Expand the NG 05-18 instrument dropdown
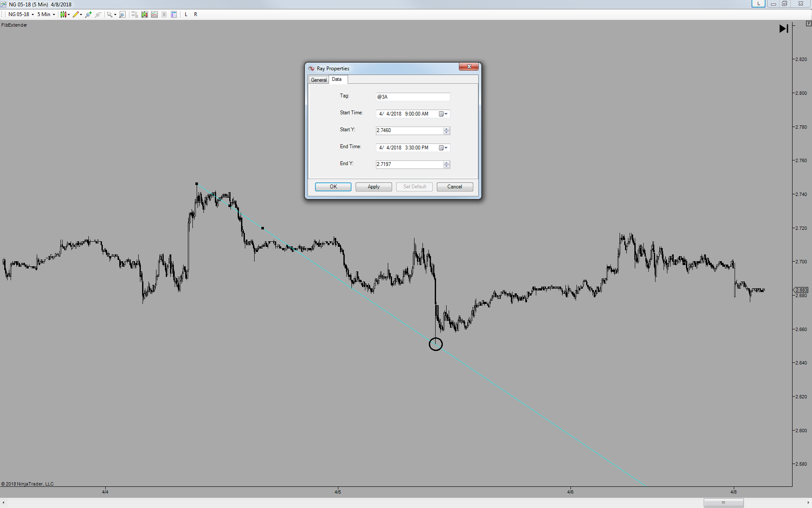Viewport: 812px width, 508px height. tap(33, 14)
